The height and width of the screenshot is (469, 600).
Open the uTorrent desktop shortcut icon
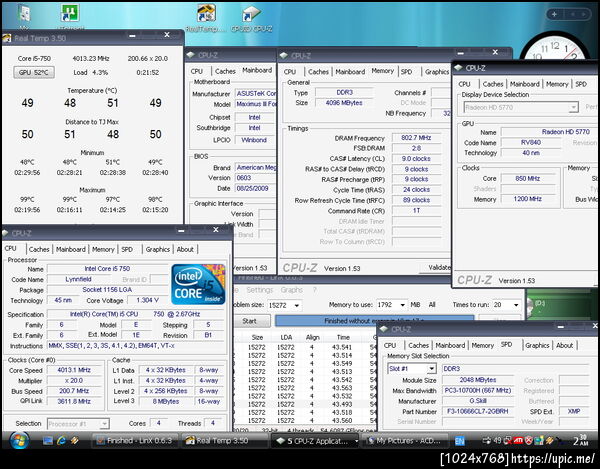pos(69,14)
